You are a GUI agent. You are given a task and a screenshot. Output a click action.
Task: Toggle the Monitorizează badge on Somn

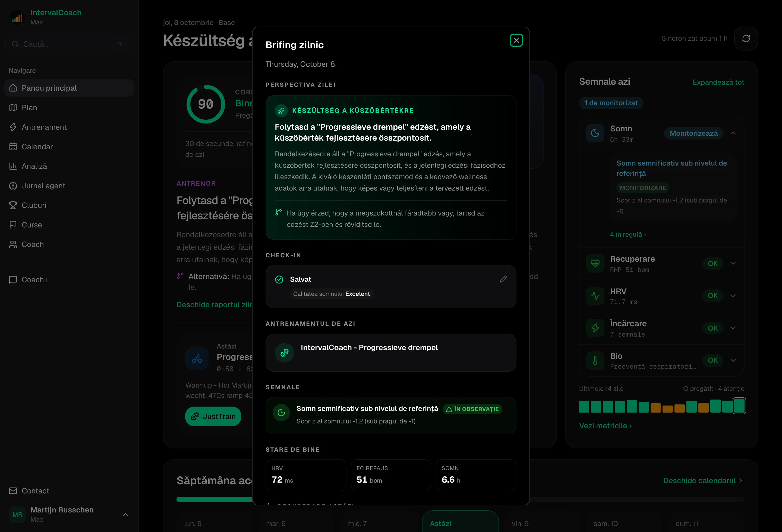click(x=693, y=133)
